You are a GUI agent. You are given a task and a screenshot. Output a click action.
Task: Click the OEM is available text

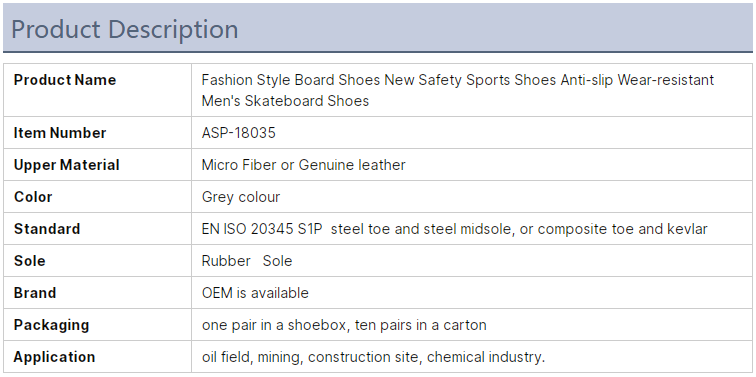point(255,293)
